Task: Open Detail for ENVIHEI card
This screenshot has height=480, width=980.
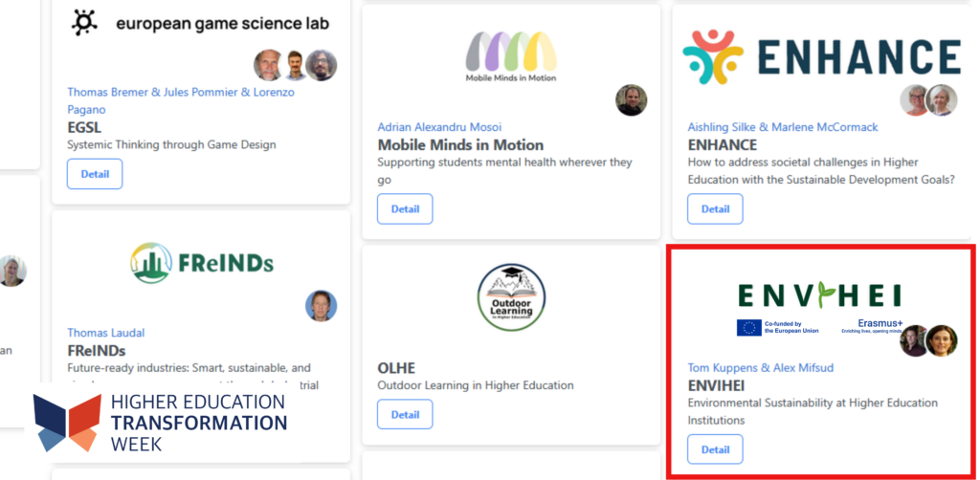Action: [715, 449]
